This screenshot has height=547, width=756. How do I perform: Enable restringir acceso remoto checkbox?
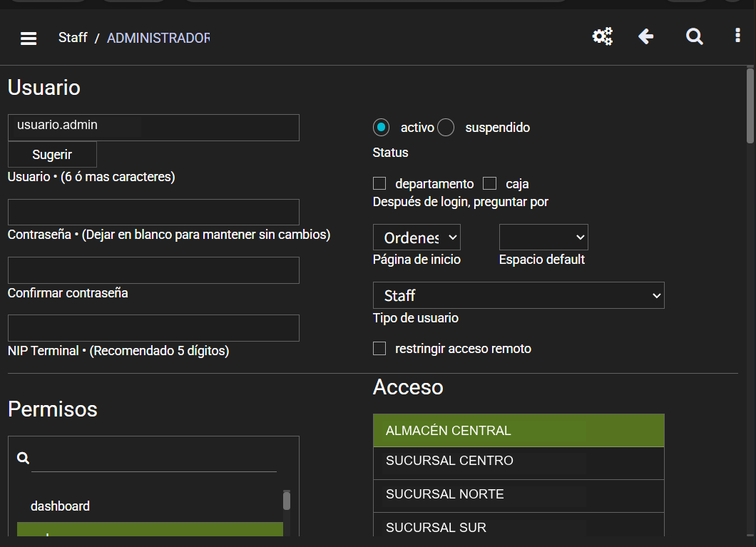(x=379, y=349)
